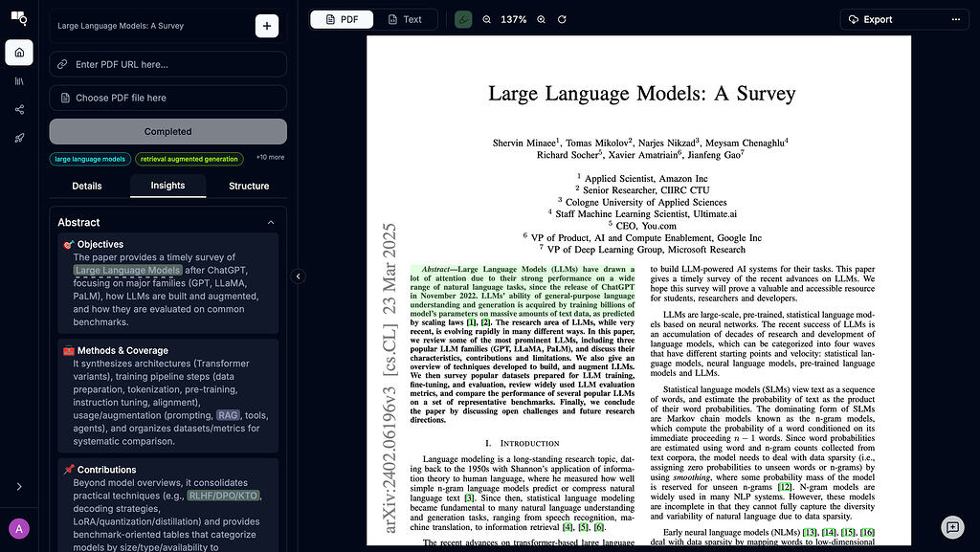Image resolution: width=980 pixels, height=552 pixels.
Task: Select the 'large language models' tag
Action: tap(90, 159)
